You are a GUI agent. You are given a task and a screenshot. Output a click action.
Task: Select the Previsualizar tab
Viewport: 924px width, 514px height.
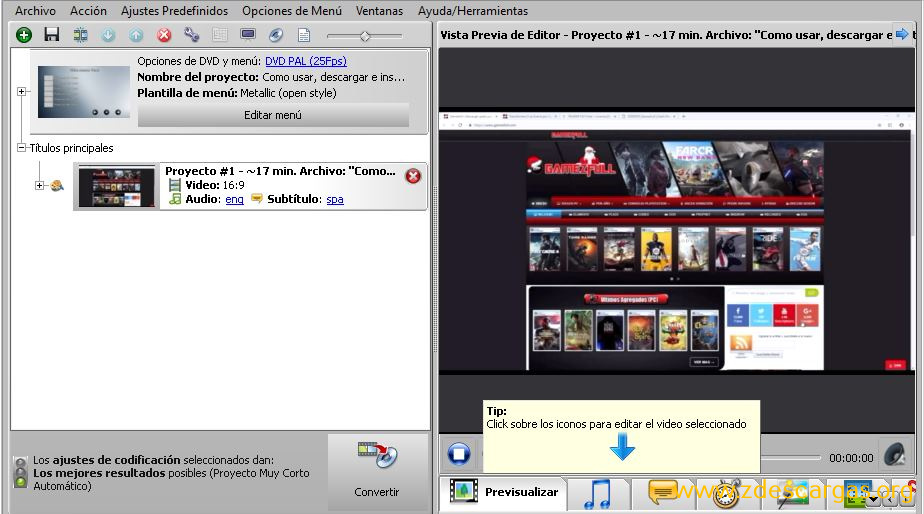coord(503,492)
